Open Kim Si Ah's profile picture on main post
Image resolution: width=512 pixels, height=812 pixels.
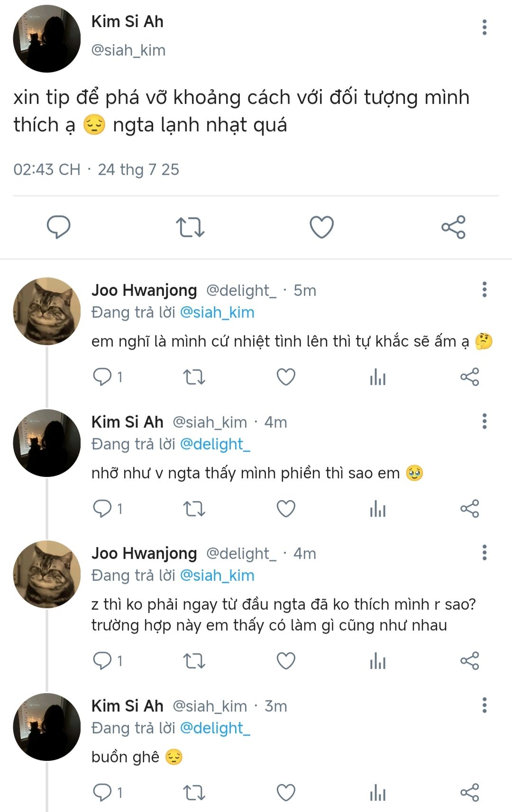click(x=47, y=39)
